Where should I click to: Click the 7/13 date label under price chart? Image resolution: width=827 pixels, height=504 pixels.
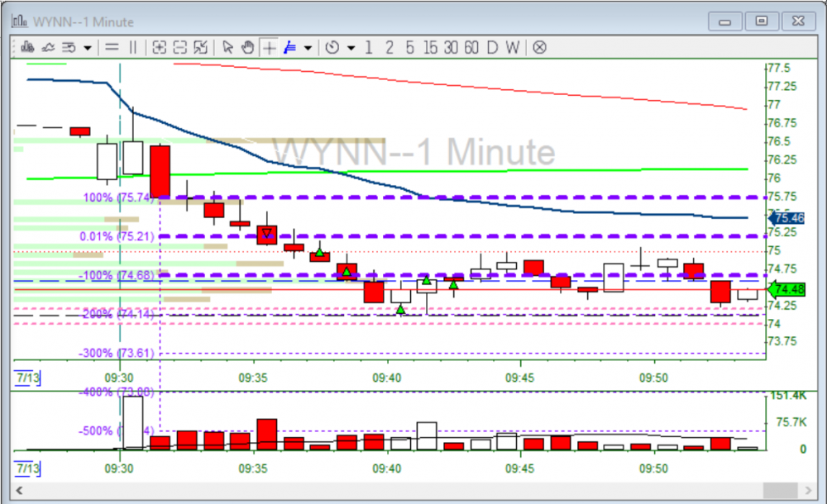(x=26, y=378)
